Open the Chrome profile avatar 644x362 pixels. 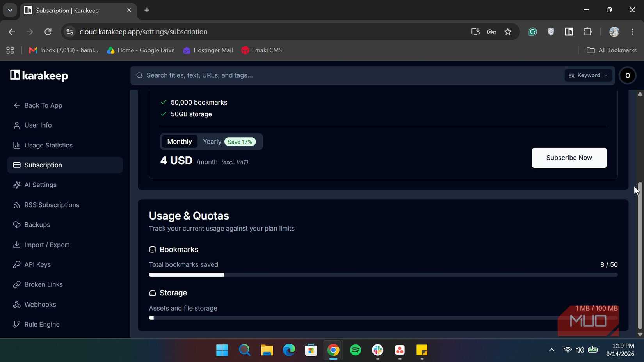coord(614,32)
